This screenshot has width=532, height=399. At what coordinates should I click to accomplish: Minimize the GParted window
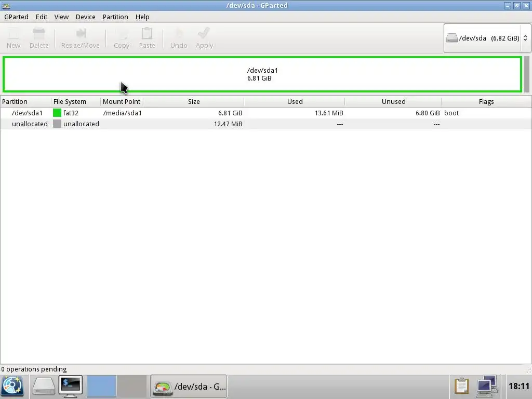[x=507, y=6]
